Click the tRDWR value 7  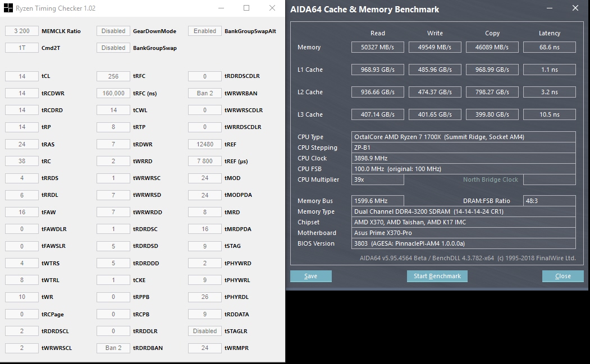(113, 144)
